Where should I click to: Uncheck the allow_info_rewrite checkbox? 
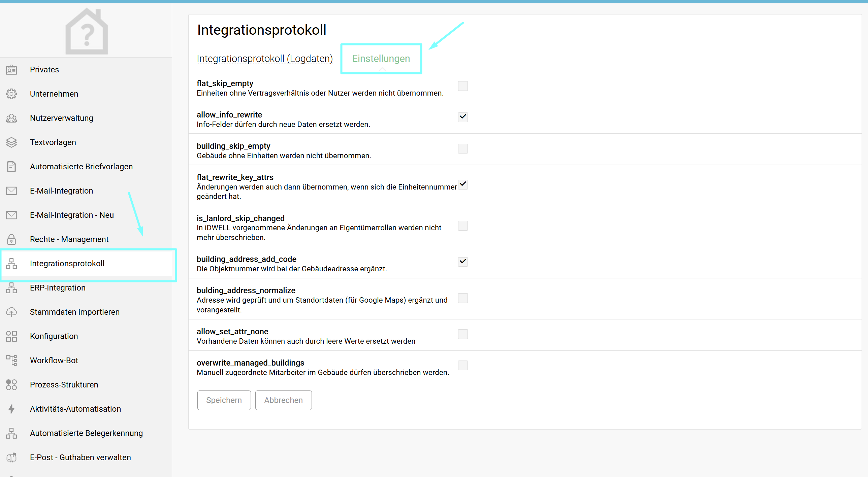point(463,117)
